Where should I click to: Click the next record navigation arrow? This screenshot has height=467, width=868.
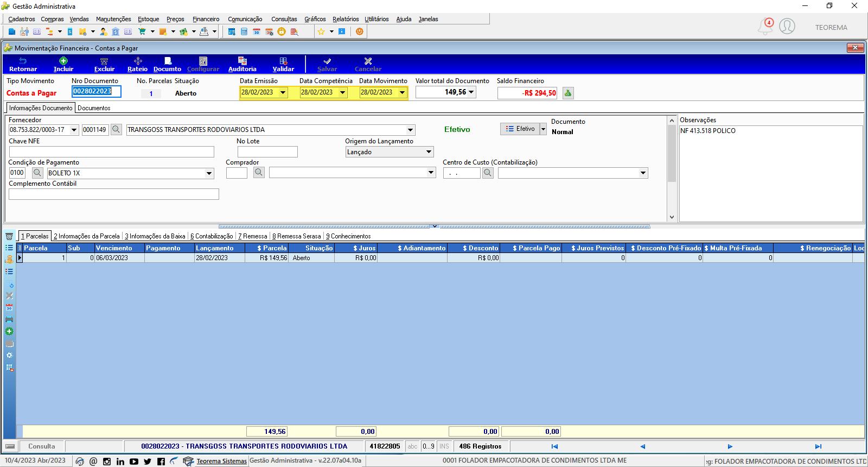pyautogui.click(x=730, y=446)
